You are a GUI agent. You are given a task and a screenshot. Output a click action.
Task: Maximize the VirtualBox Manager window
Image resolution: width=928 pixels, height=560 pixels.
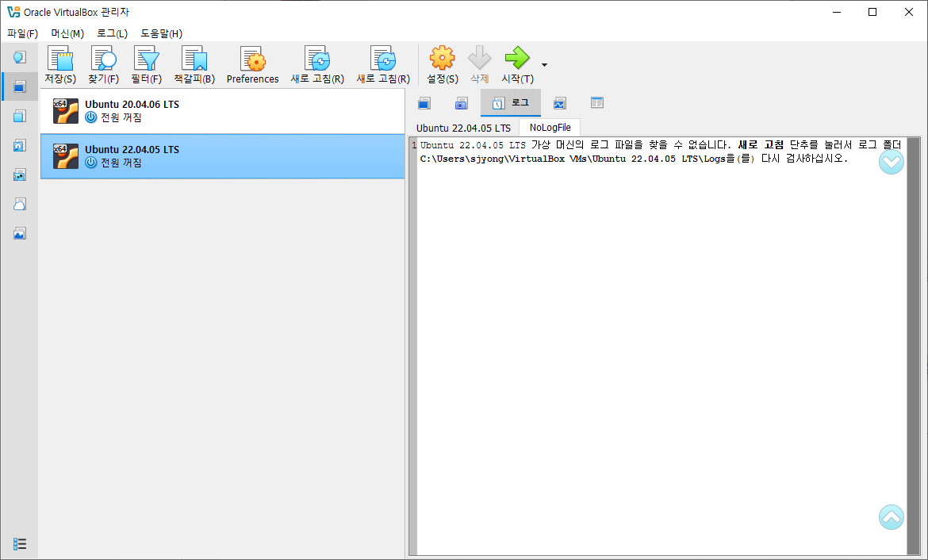(872, 12)
